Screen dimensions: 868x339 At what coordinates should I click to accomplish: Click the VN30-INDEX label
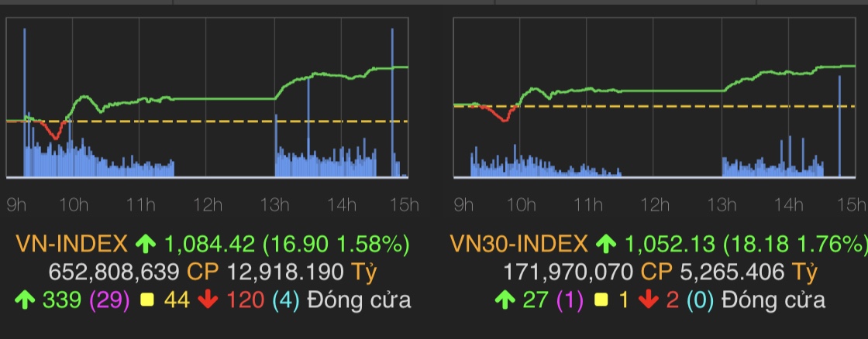(x=518, y=243)
